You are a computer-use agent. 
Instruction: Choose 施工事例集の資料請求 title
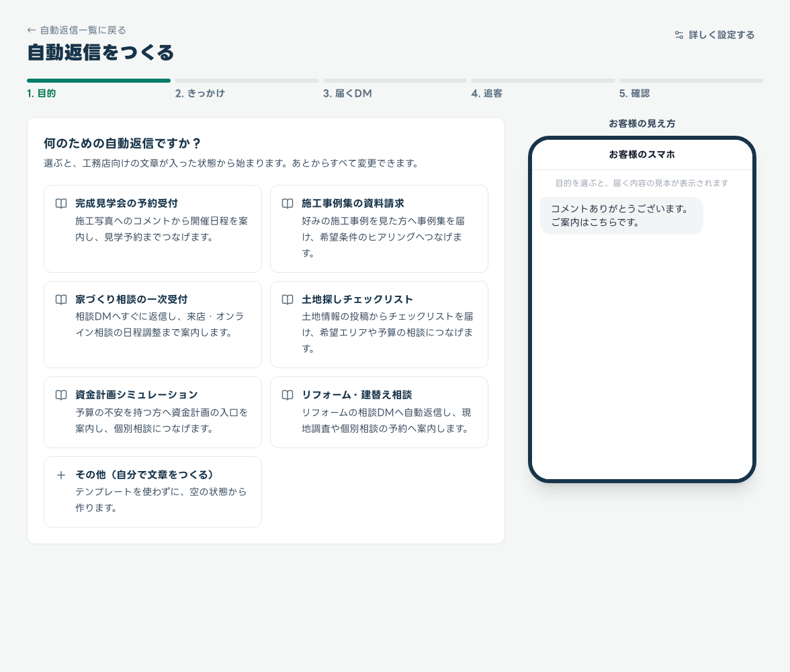tap(353, 203)
